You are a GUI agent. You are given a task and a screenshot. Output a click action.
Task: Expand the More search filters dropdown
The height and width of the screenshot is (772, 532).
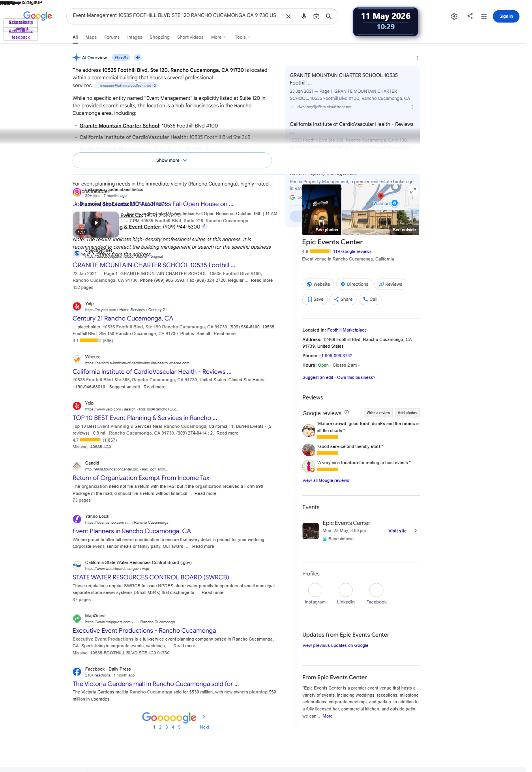click(219, 37)
